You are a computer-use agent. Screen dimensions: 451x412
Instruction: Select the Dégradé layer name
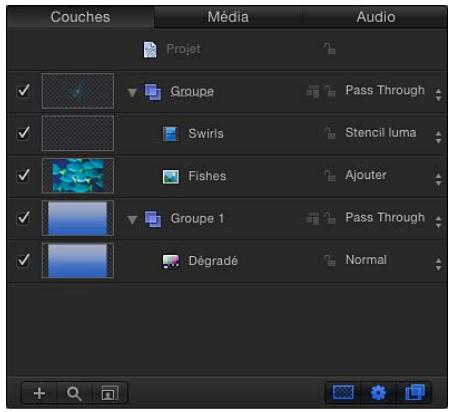point(213,261)
